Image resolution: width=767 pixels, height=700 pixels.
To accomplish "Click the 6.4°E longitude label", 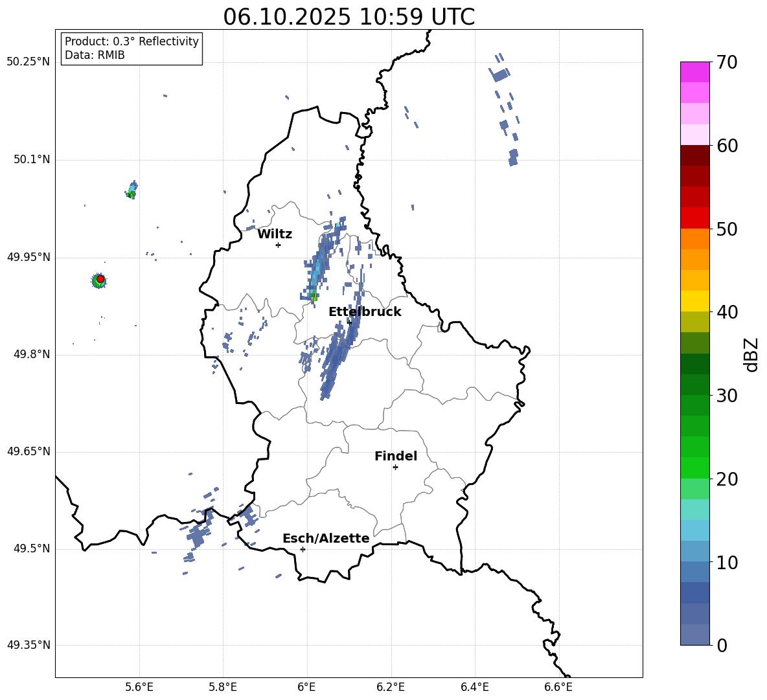I will coord(474,688).
